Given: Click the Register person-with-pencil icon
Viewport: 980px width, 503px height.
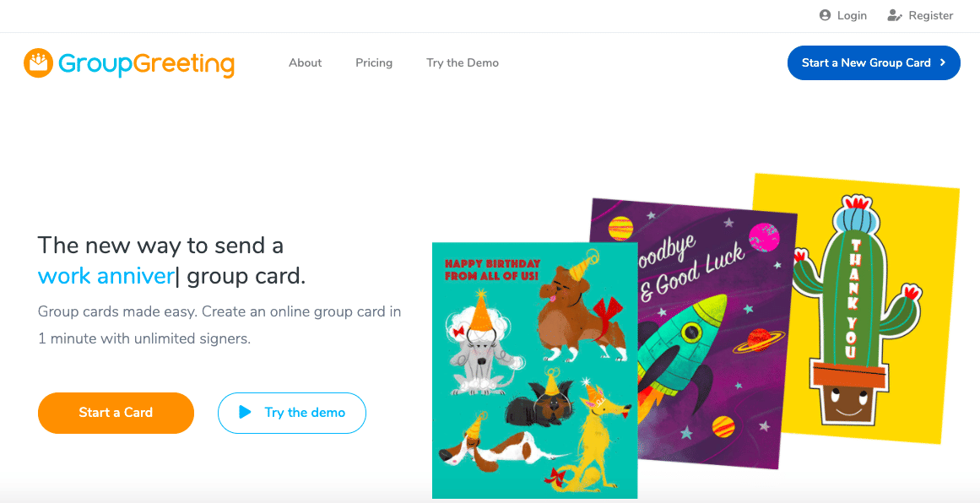Looking at the screenshot, I should (x=895, y=15).
